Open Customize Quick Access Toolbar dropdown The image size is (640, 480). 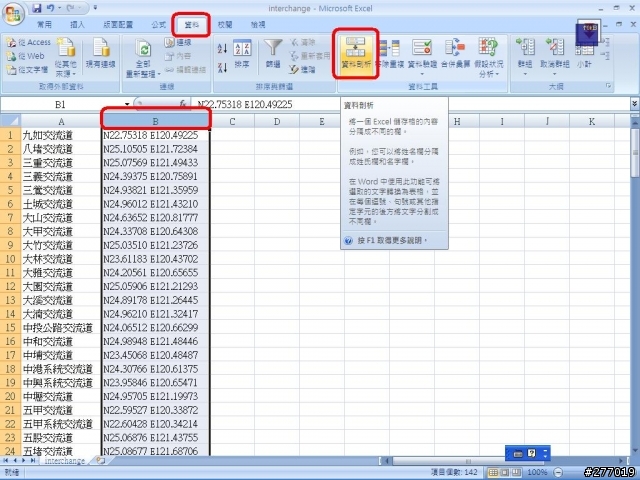point(95,8)
